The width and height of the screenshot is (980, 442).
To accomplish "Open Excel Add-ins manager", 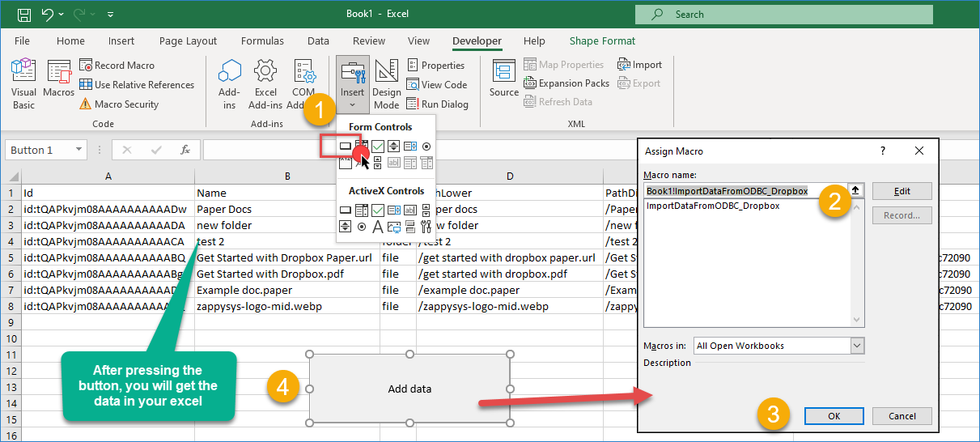I will 265,84.
